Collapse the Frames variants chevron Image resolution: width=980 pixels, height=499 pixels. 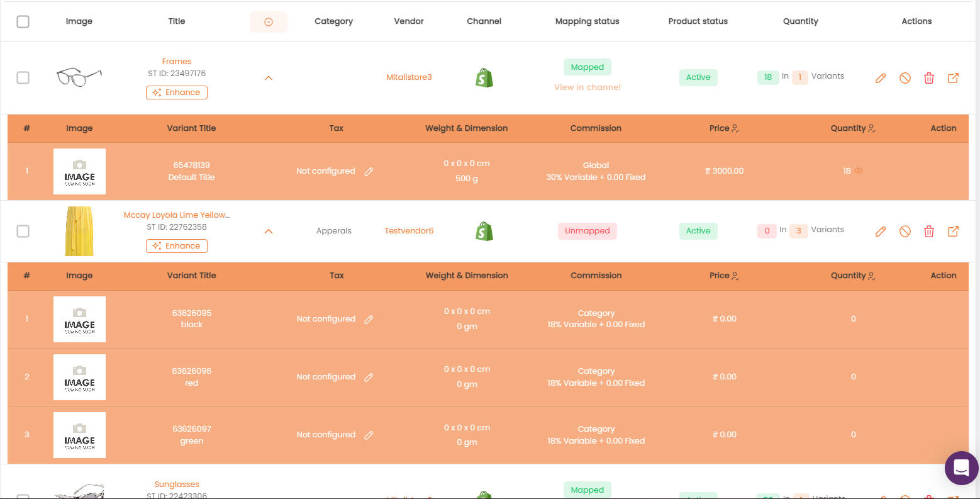(269, 78)
